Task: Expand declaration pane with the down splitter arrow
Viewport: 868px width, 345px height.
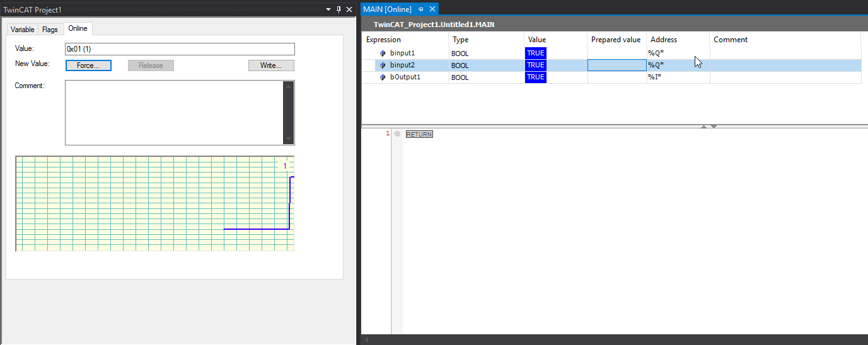Action: (714, 127)
